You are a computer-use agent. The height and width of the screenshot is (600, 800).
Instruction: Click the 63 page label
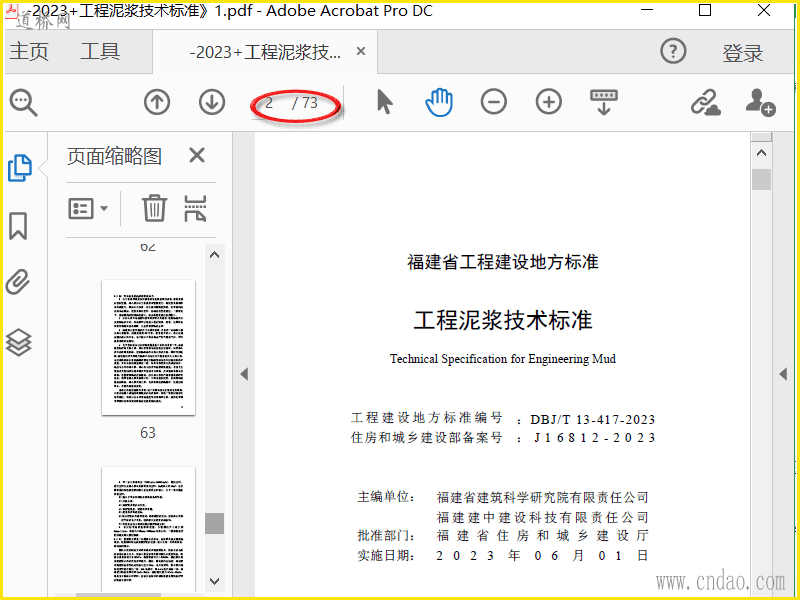[x=148, y=433]
